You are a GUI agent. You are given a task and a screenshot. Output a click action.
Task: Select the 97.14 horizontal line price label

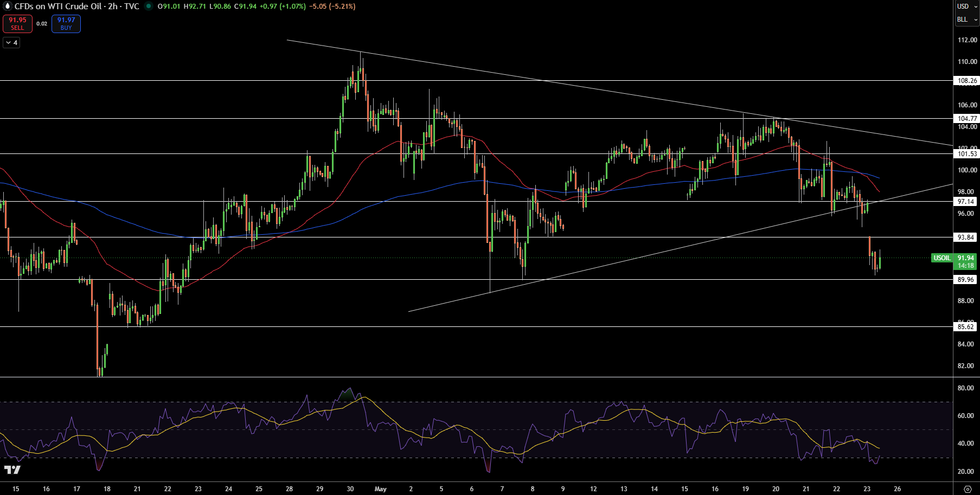[965, 202]
